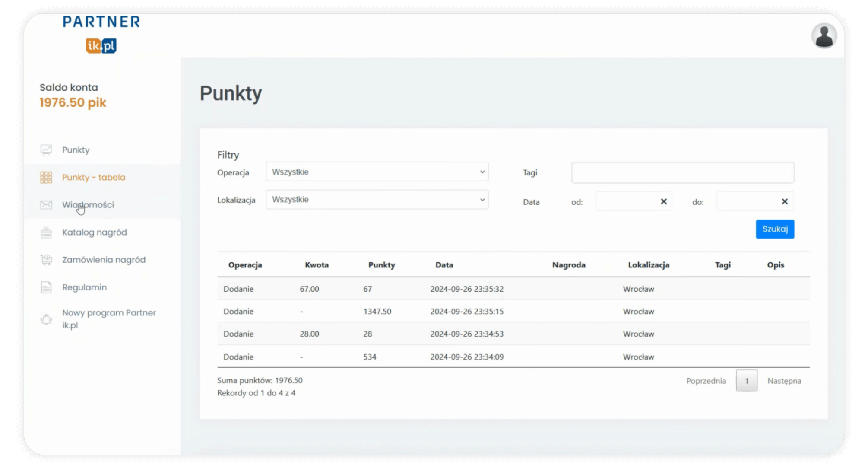868x468 pixels.
Task: Go to Regulamin in sidebar
Action: tap(84, 287)
